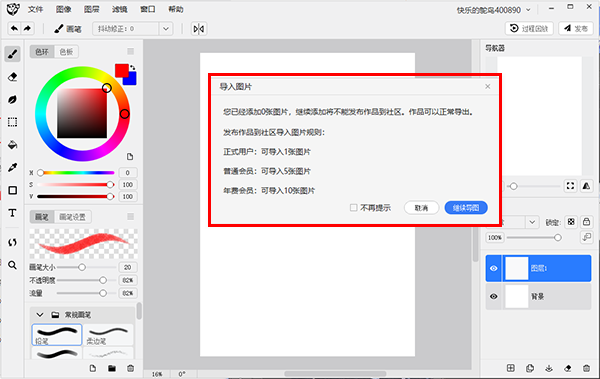Merge layer down with arrow icon
The width and height of the screenshot is (600, 379).
click(x=549, y=368)
